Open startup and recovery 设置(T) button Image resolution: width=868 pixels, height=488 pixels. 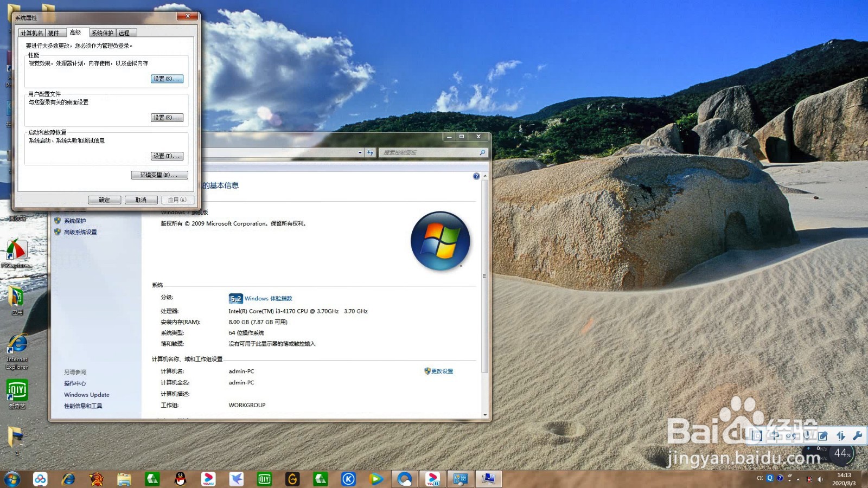(167, 156)
